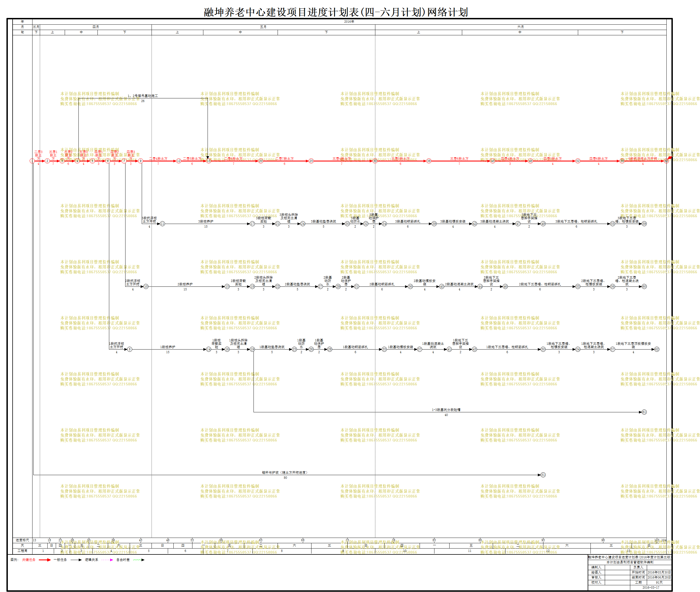Image resolution: width=700 pixels, height=592 pixels.
Task: Select the 四层6段土方 critical task
Action: (x=598, y=159)
